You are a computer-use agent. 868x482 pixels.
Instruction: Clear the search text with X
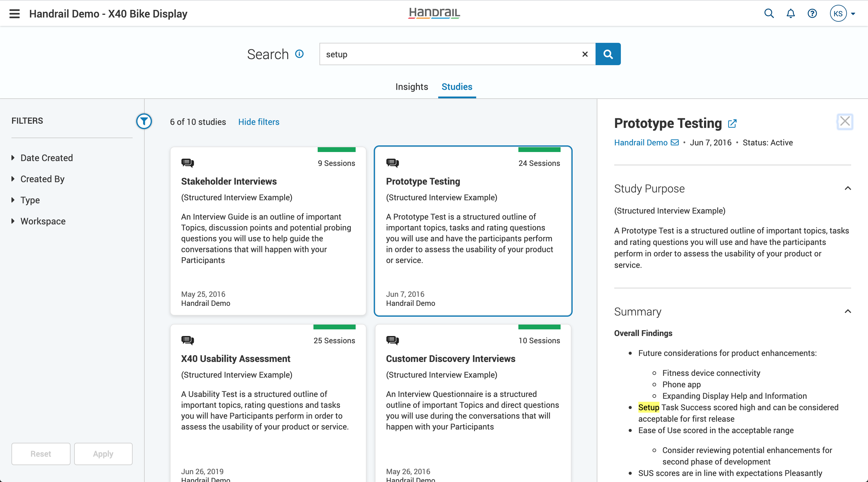[x=585, y=54]
